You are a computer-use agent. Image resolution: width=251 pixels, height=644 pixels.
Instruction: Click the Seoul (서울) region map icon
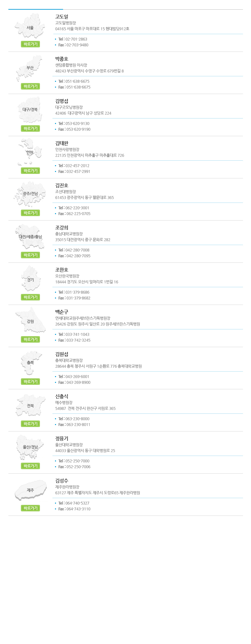(30, 26)
